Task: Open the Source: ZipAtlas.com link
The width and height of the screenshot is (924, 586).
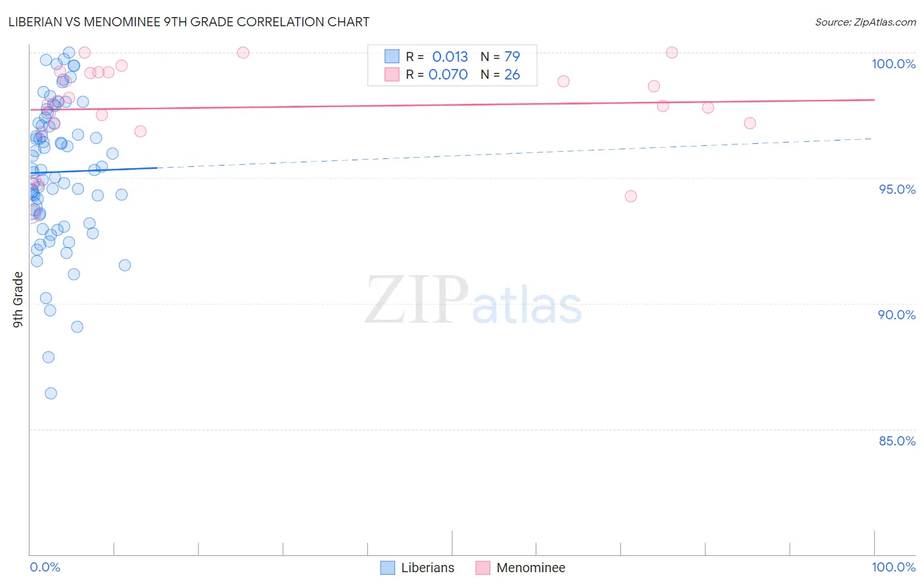Action: click(866, 22)
